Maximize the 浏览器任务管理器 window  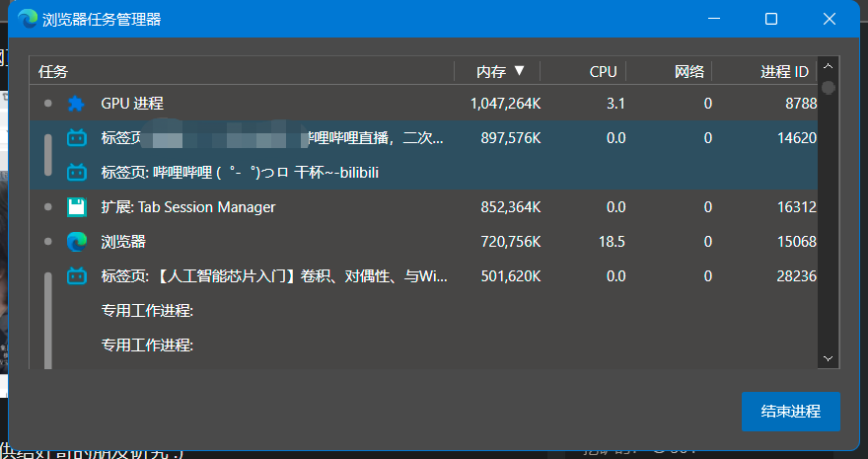771,19
